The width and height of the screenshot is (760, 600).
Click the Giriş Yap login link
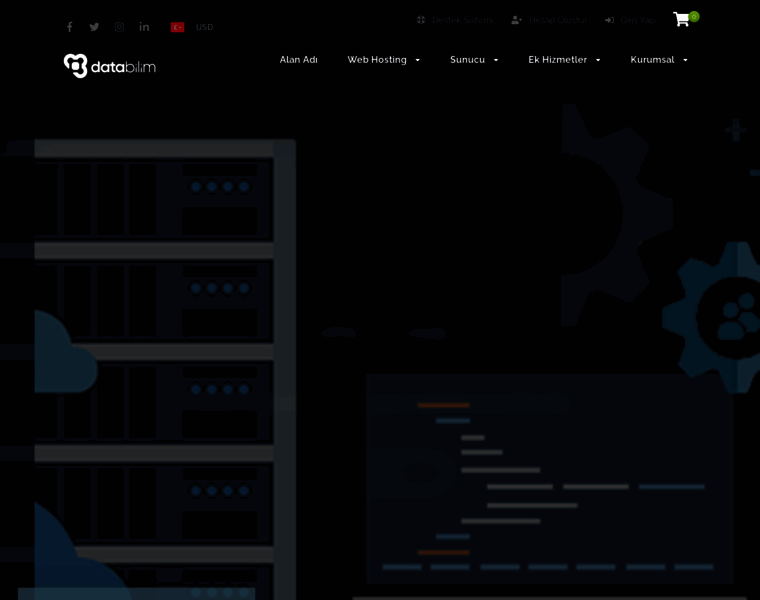638,20
